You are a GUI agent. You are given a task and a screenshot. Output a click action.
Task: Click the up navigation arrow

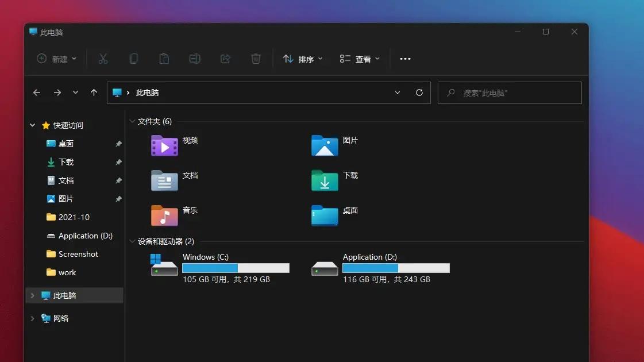click(94, 93)
